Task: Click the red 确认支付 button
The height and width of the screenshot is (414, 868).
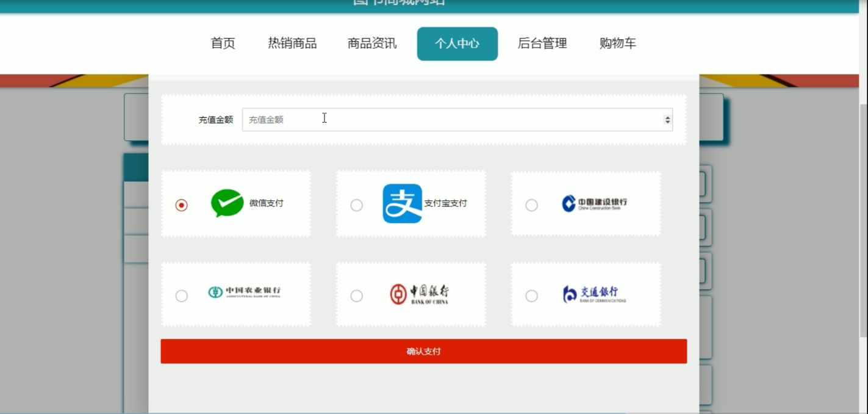Action: coord(424,352)
